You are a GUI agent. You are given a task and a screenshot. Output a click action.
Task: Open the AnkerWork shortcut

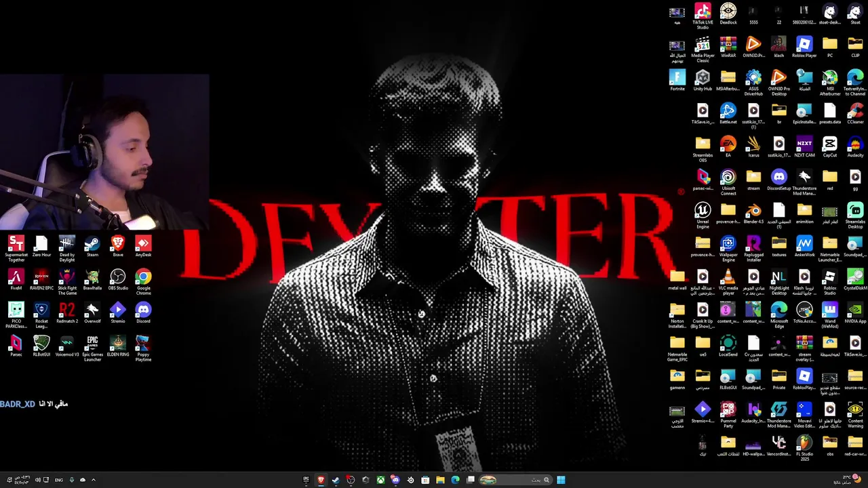(x=804, y=247)
